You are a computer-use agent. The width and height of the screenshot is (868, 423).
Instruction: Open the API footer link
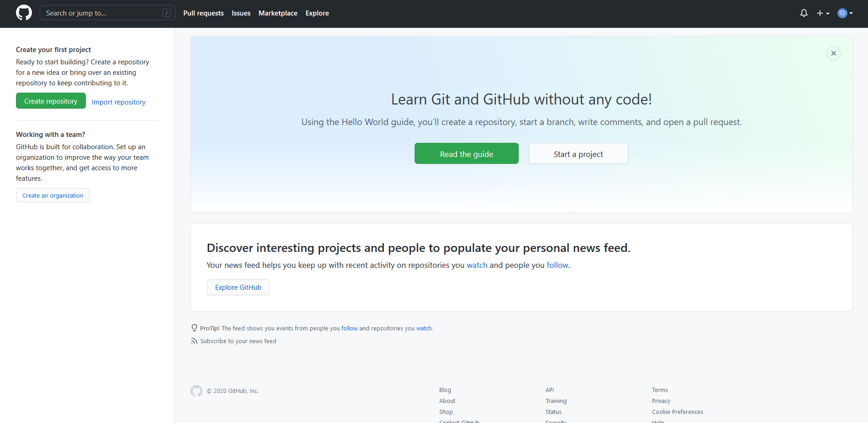click(x=550, y=390)
